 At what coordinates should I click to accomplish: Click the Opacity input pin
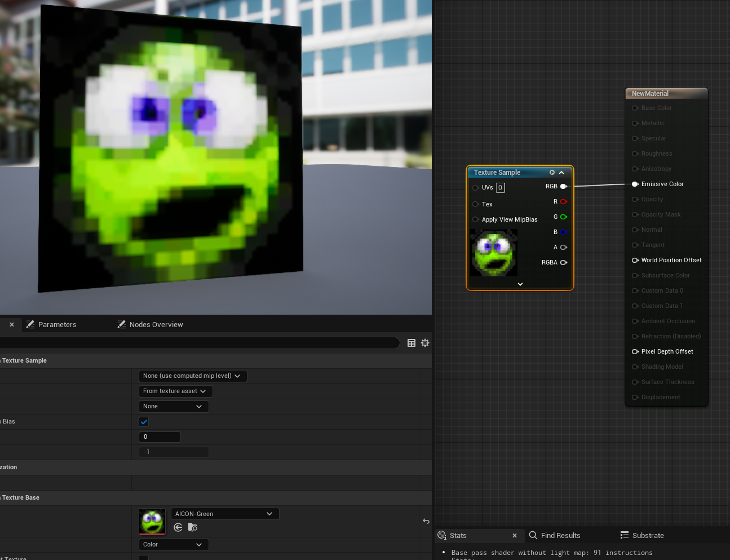click(x=635, y=199)
